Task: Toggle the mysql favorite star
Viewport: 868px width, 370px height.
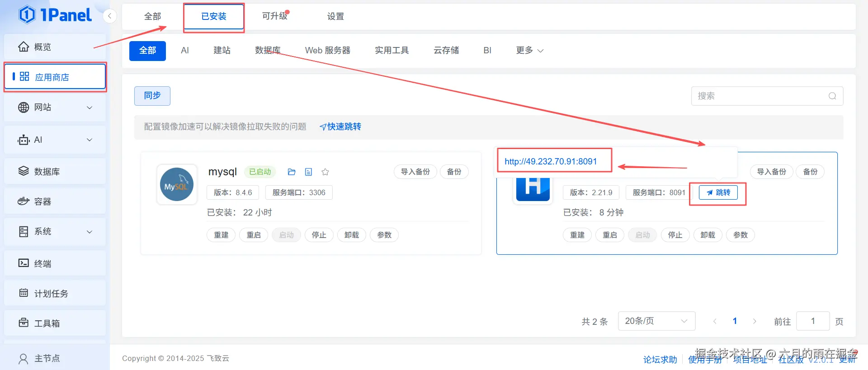Action: (325, 172)
